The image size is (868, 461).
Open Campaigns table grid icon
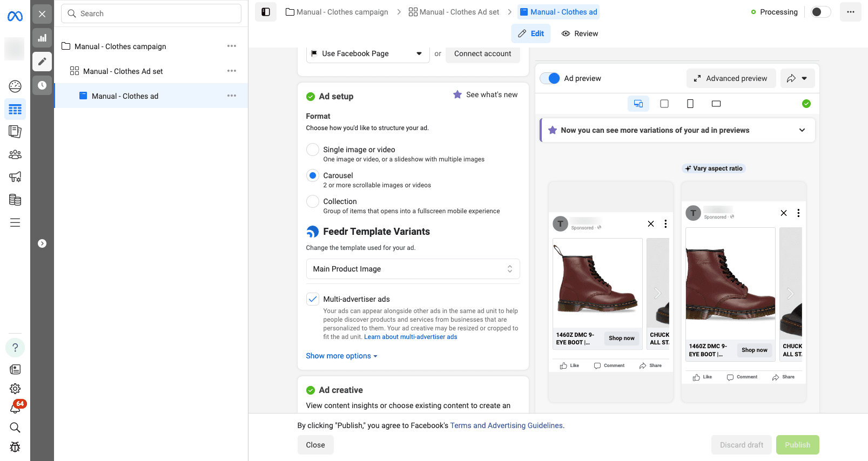click(15, 110)
